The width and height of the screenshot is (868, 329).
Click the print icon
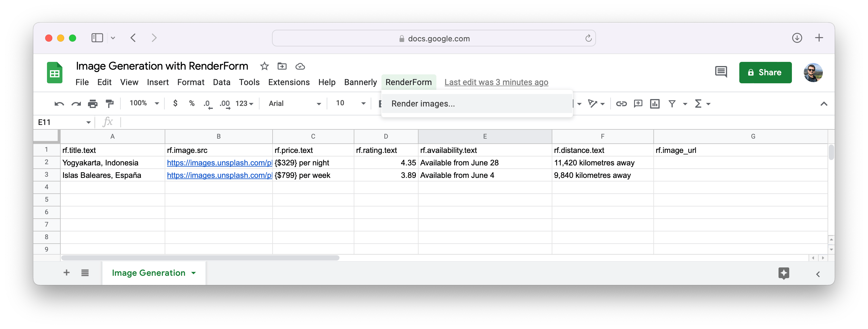[x=93, y=104]
